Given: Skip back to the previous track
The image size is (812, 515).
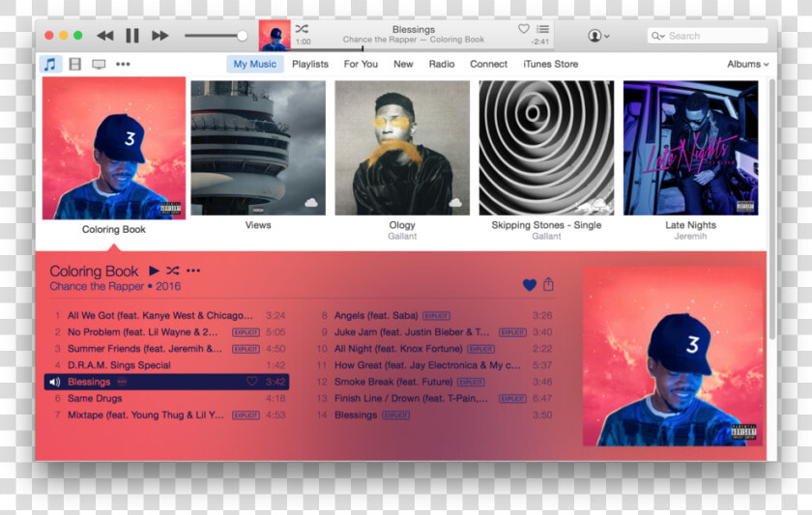Looking at the screenshot, I should (x=105, y=36).
